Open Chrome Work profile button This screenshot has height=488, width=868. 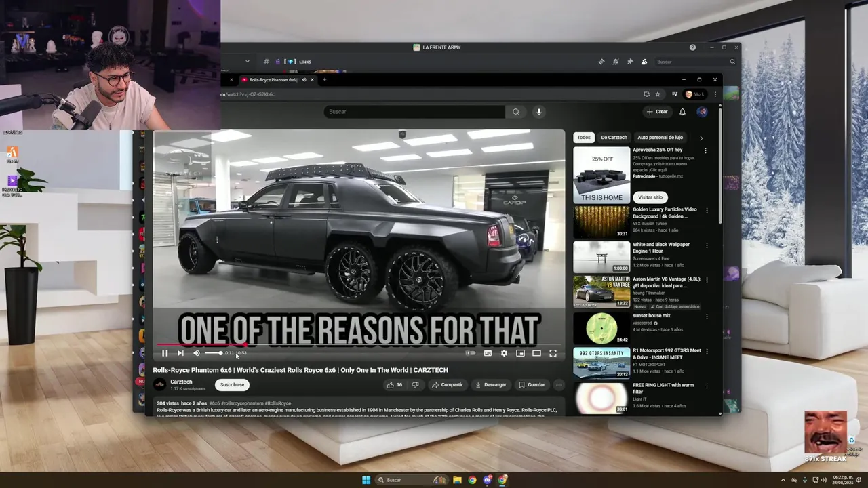pos(695,94)
